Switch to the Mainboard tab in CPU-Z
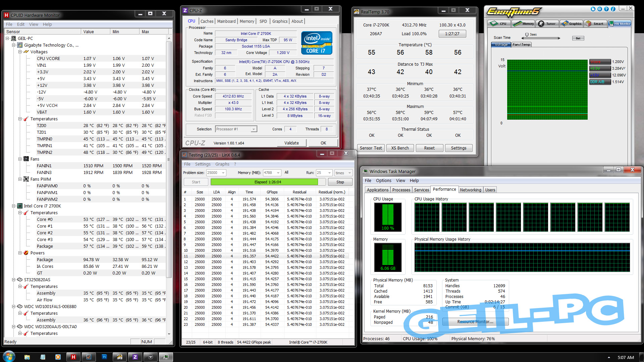644x362 pixels. coord(226,21)
